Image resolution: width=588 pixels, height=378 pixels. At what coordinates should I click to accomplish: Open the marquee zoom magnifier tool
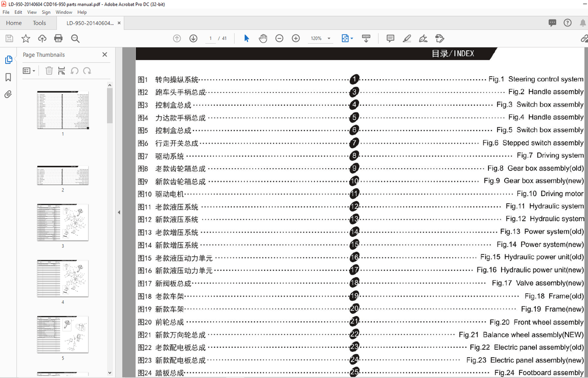click(75, 38)
